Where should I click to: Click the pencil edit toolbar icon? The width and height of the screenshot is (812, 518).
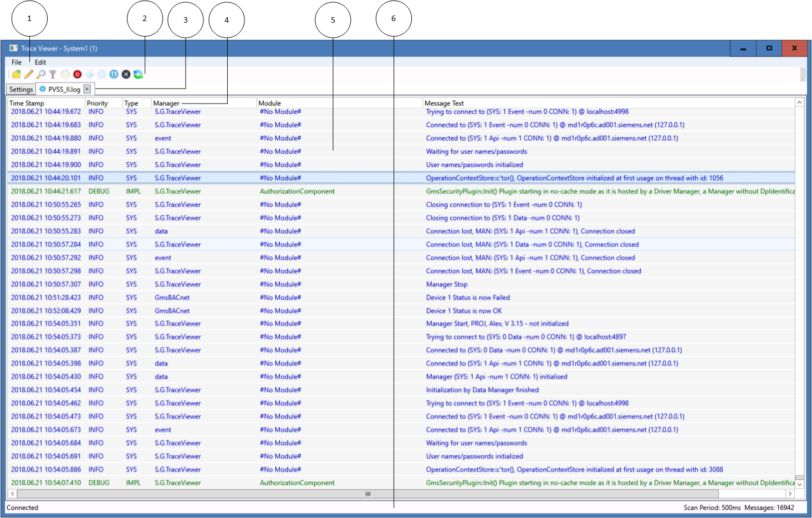coord(29,74)
